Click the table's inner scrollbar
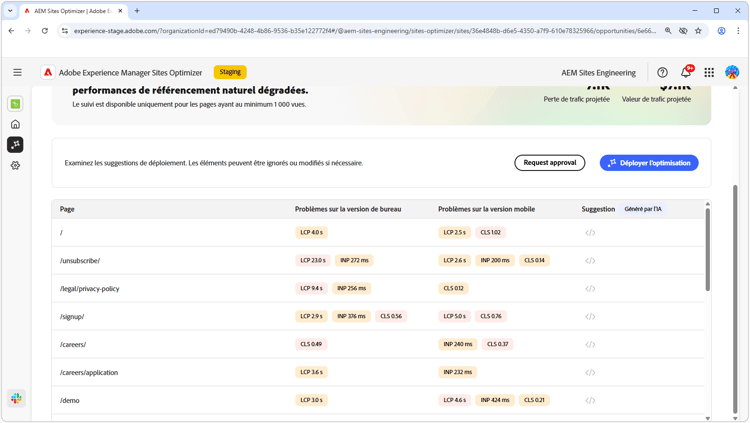Viewport: 750px width, 423px height. [707, 249]
